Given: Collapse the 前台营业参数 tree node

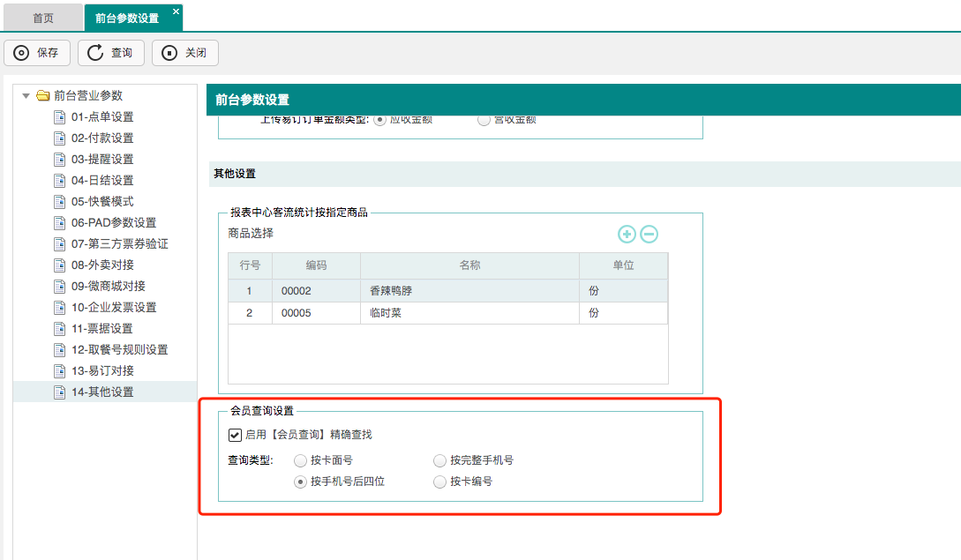Looking at the screenshot, I should pos(26,95).
